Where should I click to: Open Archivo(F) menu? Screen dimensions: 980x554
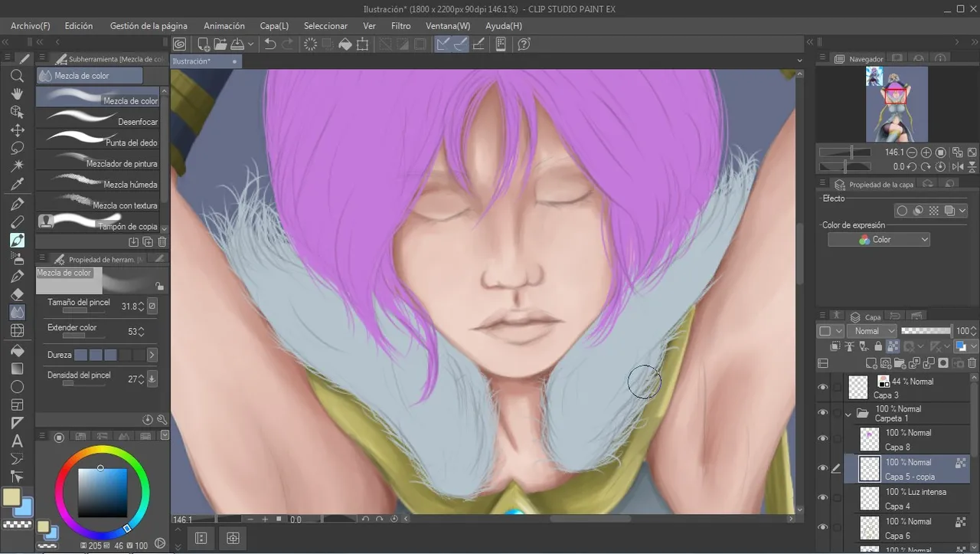coord(31,26)
